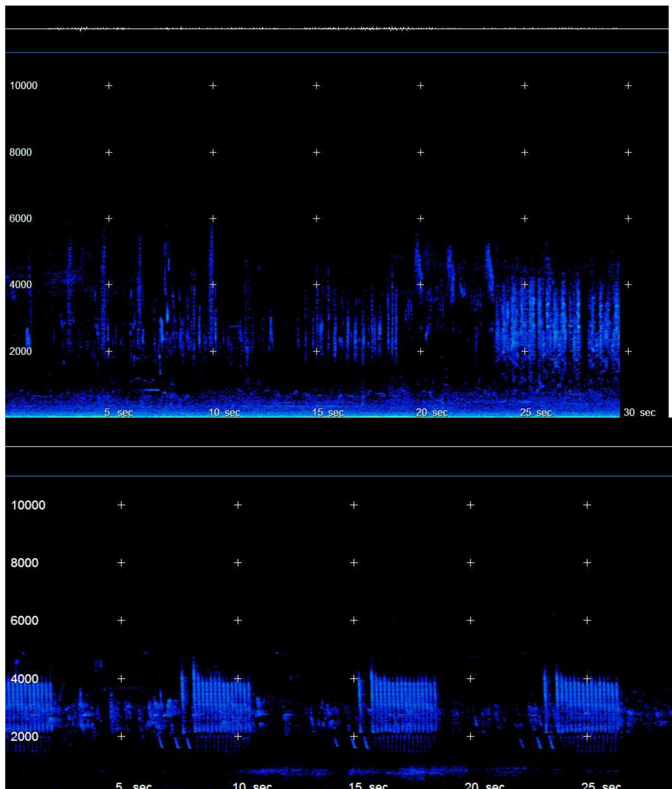The width and height of the screenshot is (672, 789).
Task: Select the 5 sec marker in upper spectrogram
Action: [x=118, y=412]
